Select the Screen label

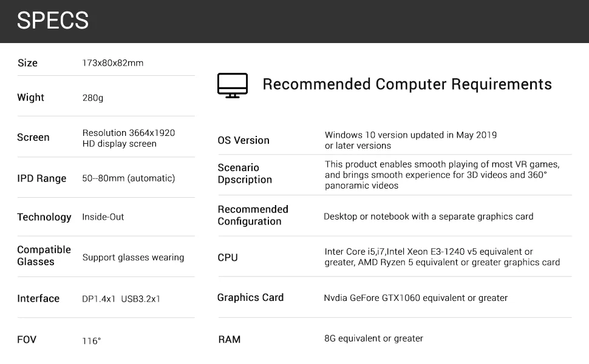33,138
